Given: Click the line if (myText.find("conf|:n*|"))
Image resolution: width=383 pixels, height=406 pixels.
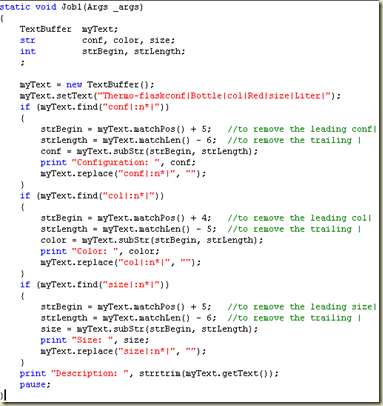Looking at the screenshot, I should pyautogui.click(x=95, y=107).
